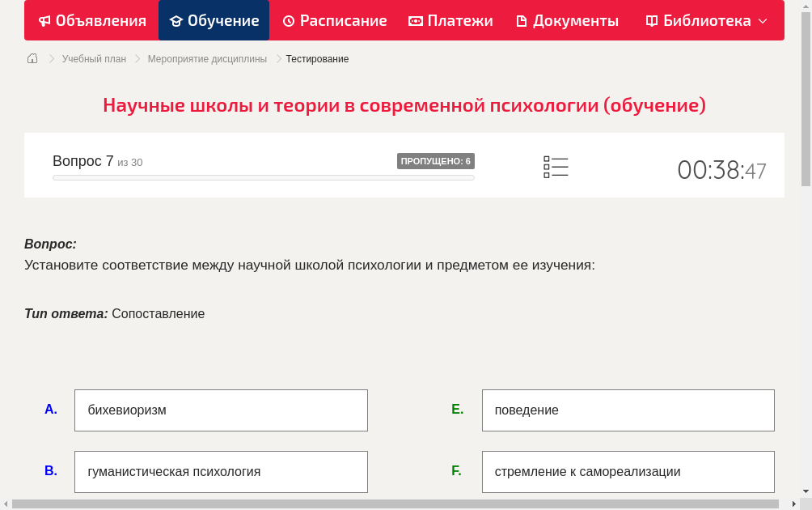Open the Библиотека book icon

coord(651,20)
